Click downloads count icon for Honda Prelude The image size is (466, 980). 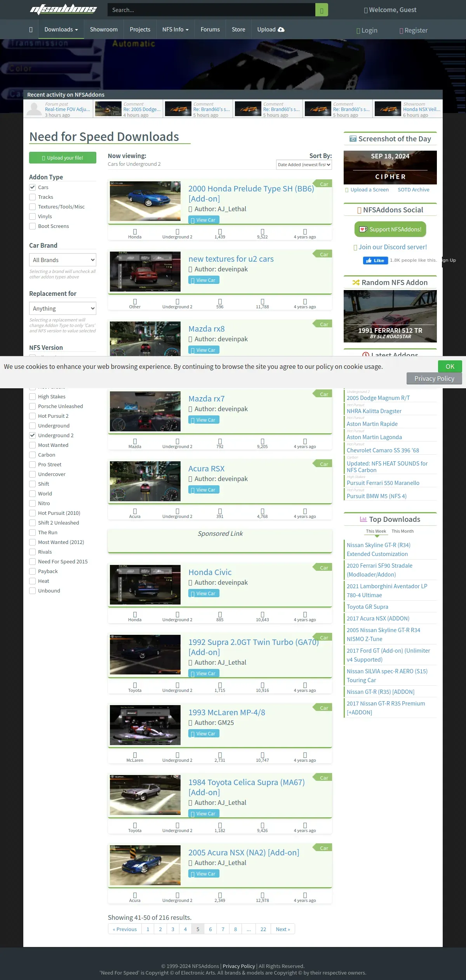click(220, 231)
